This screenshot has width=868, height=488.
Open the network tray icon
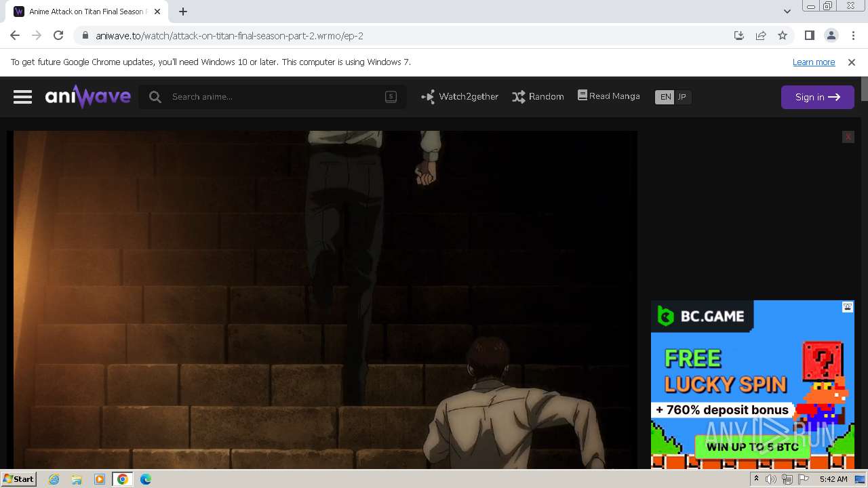(787, 479)
